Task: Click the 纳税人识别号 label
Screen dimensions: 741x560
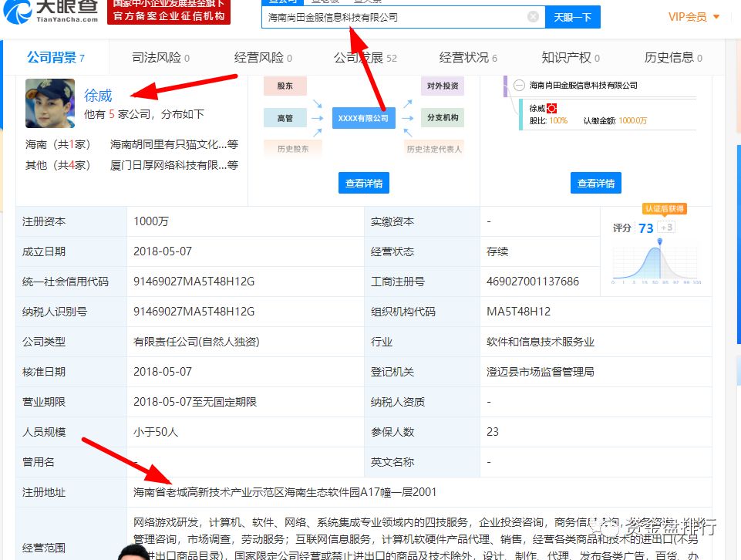Action: 54,312
